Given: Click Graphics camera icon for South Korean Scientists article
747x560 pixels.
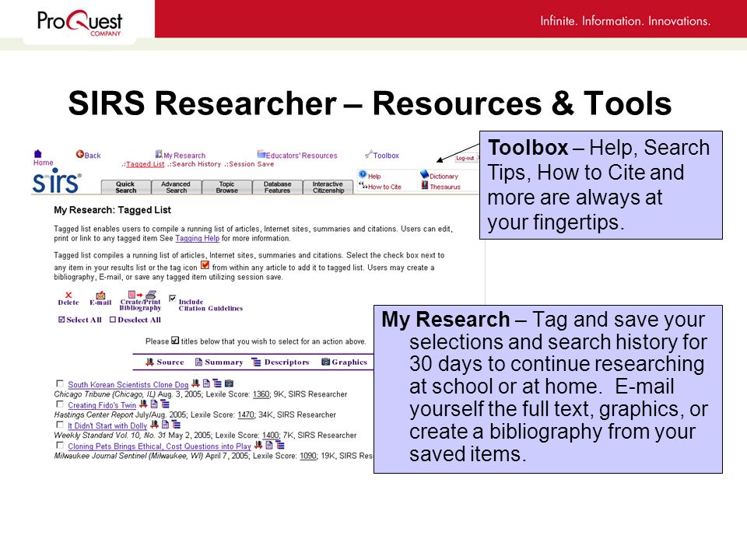Looking at the screenshot, I should pyautogui.click(x=229, y=383).
